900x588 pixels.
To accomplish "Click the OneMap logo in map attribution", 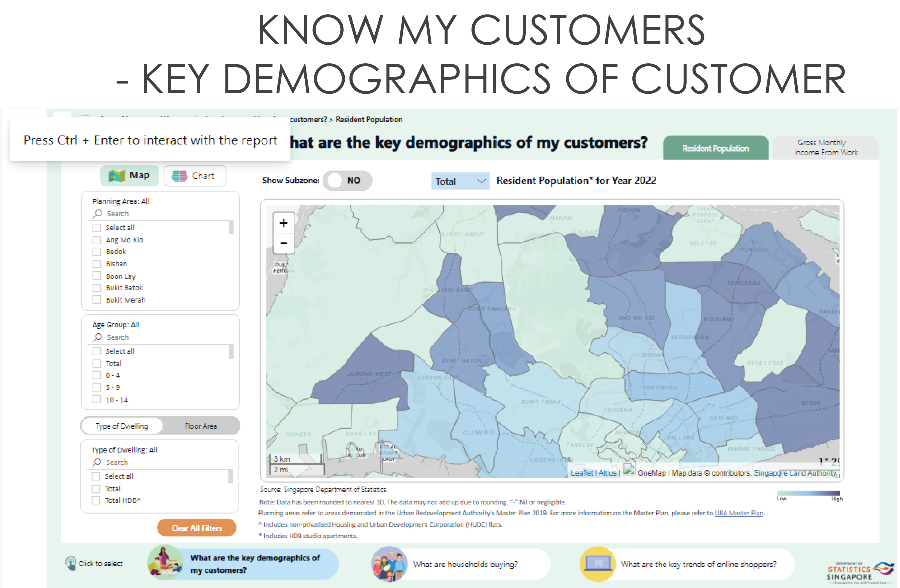I will (629, 469).
